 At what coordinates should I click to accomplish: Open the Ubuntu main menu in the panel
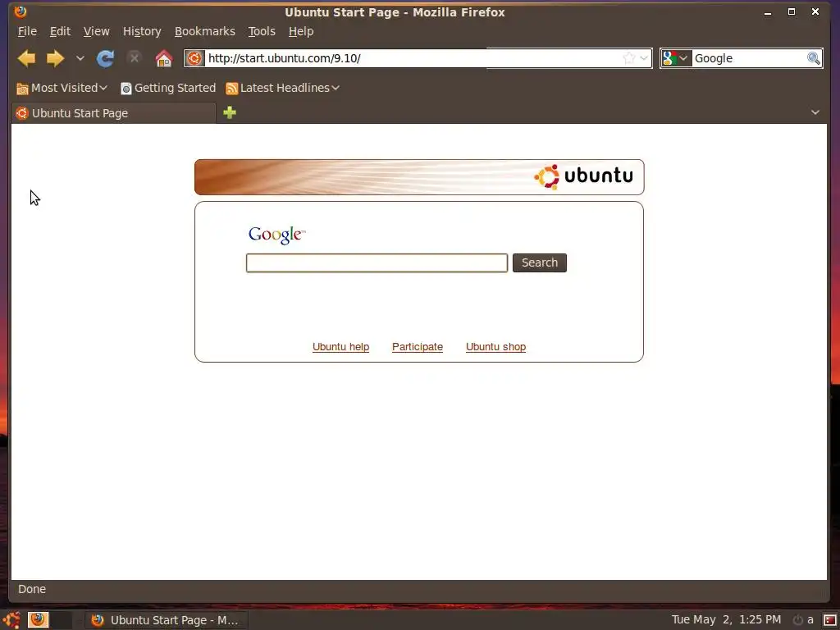pos(11,620)
